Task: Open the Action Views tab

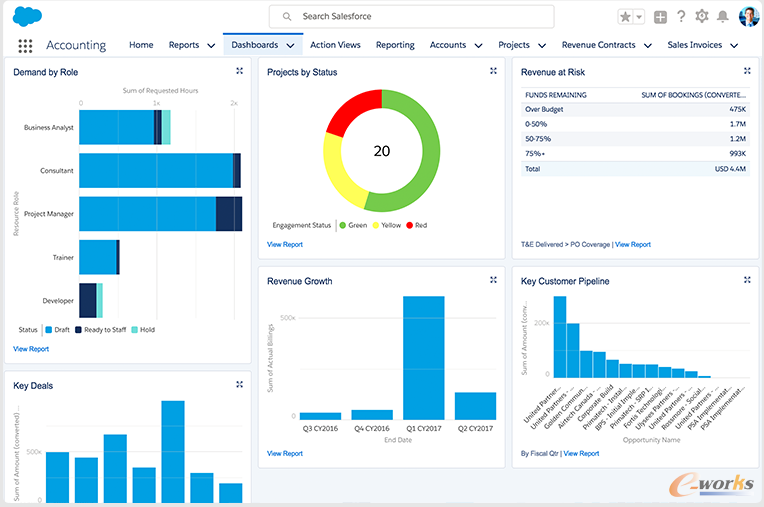Action: [x=335, y=45]
